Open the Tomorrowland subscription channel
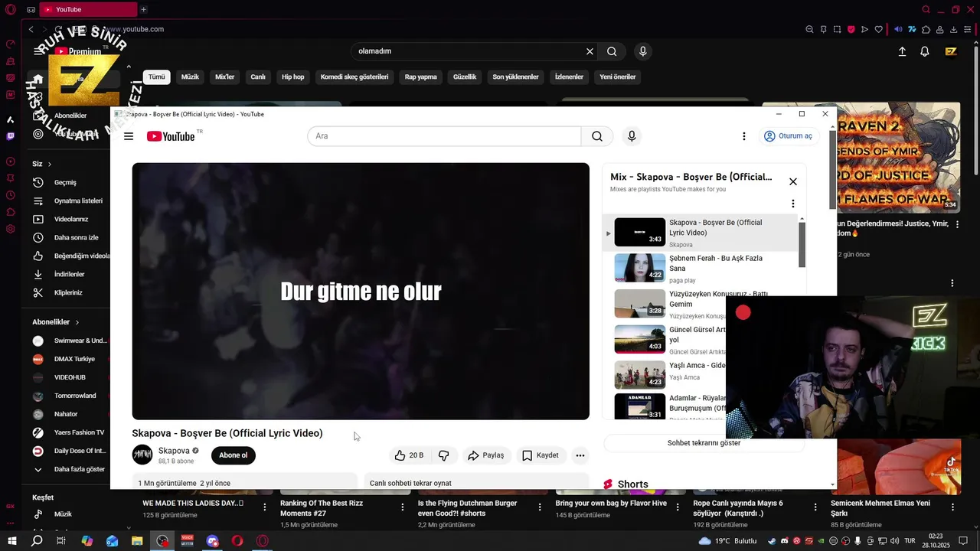This screenshot has height=551, width=980. pyautogui.click(x=67, y=396)
